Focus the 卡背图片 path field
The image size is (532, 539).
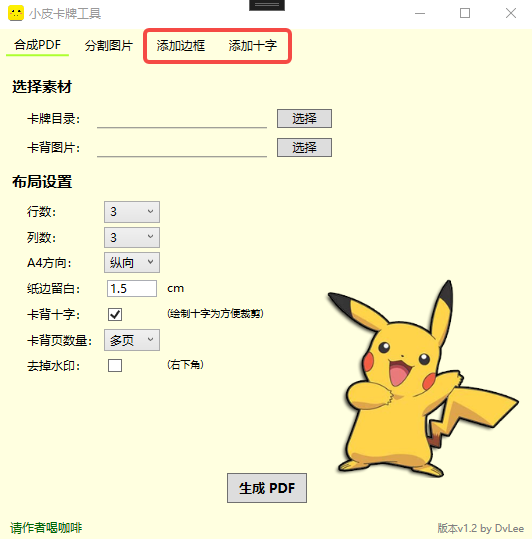click(x=182, y=148)
